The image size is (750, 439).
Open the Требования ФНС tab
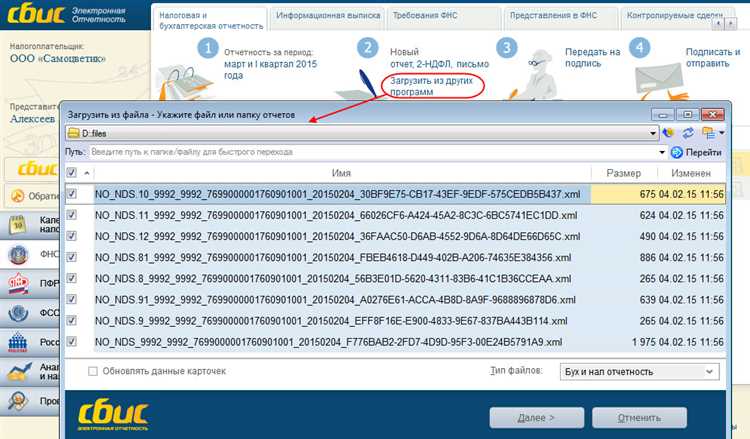tap(425, 15)
